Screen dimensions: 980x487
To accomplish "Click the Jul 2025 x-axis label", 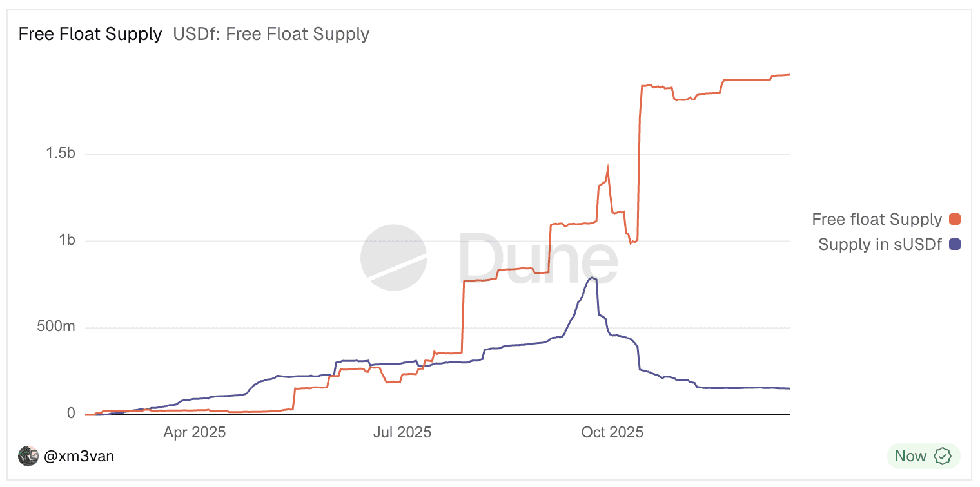I will [402, 432].
